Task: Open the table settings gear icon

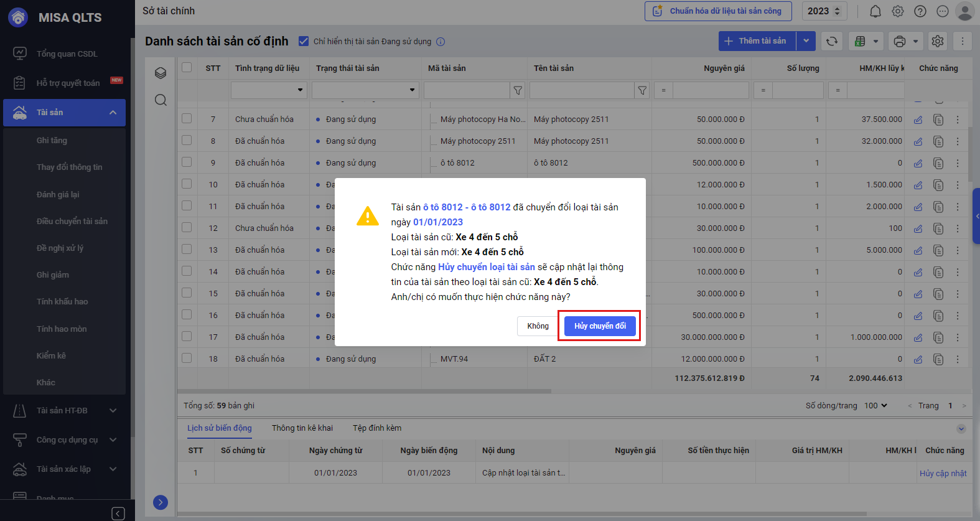Action: click(x=938, y=41)
